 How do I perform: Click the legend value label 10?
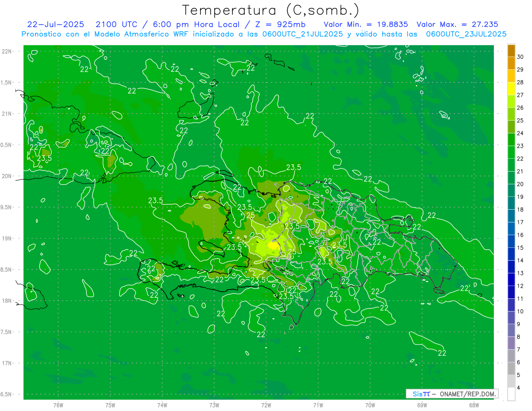coord(520,312)
